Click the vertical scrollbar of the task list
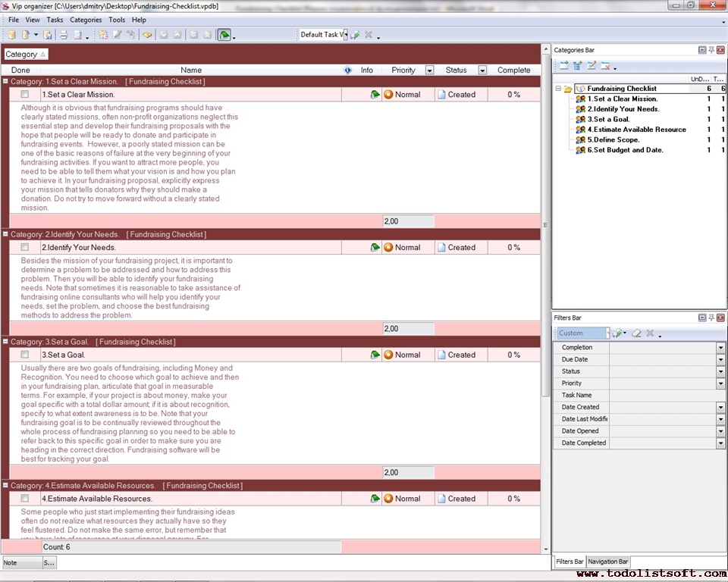This screenshot has width=728, height=582. (545, 227)
